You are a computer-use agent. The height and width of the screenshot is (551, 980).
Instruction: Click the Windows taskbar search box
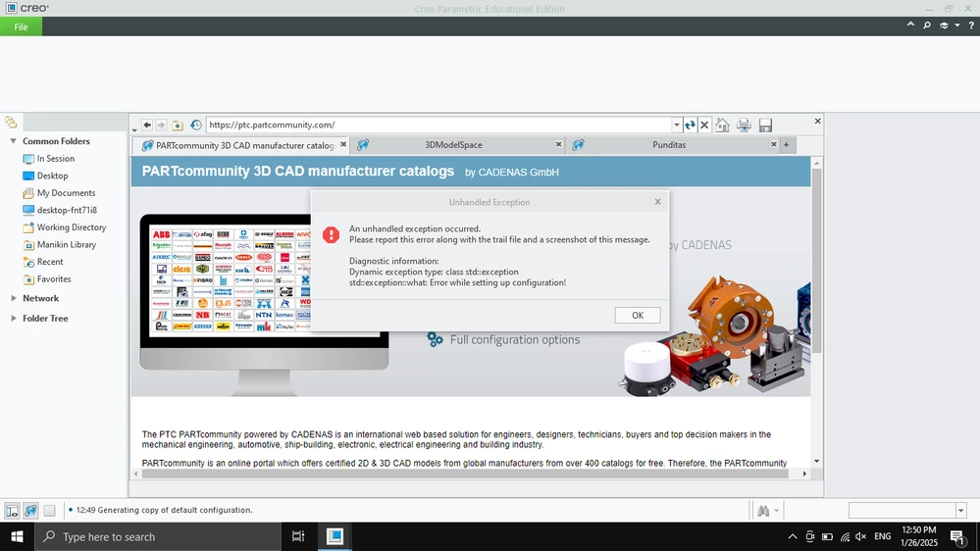[x=158, y=536]
